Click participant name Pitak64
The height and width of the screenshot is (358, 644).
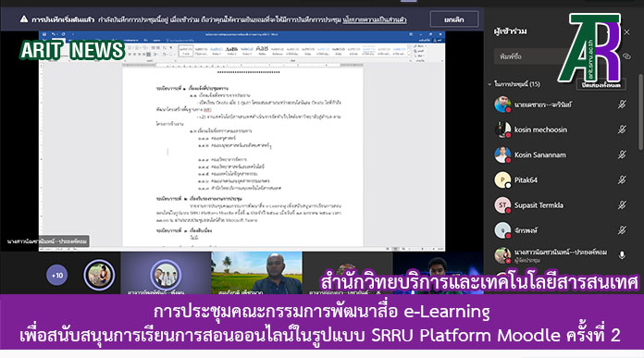(526, 179)
